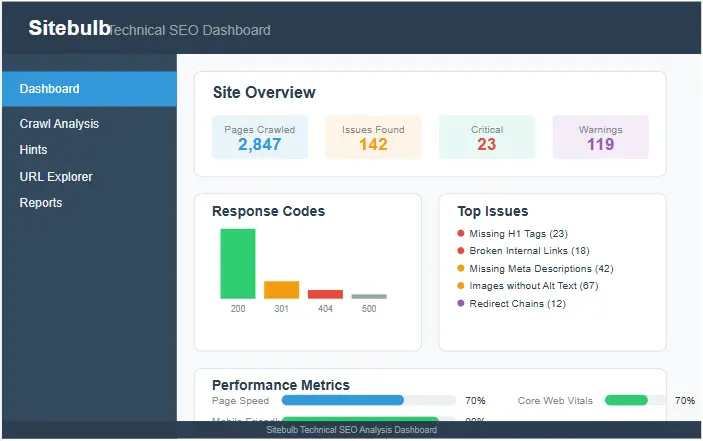This screenshot has height=441, width=703.
Task: Open the Issues Found 142 card
Action: [x=373, y=137]
